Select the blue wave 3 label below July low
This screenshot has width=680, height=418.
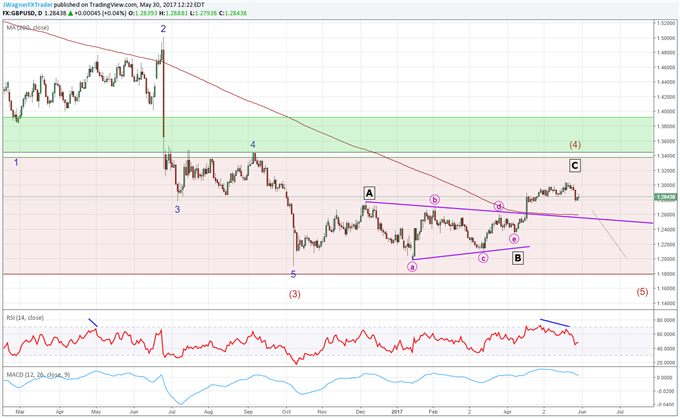177,209
